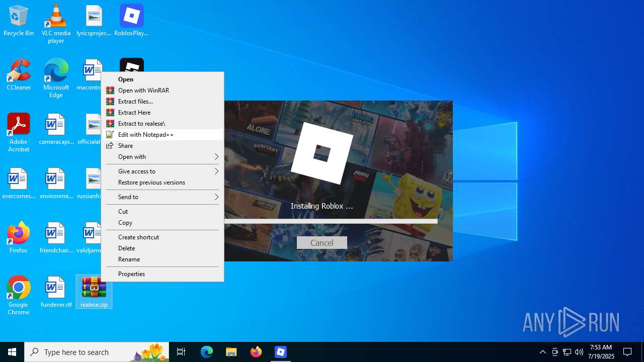Launch CCleaner desktop shortcut
This screenshot has width=644, height=362.
point(19,75)
